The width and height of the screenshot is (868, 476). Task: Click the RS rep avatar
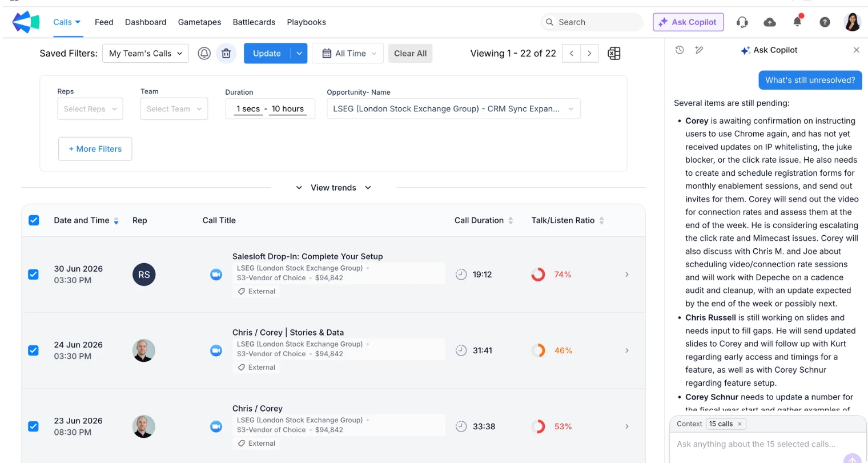pos(144,275)
